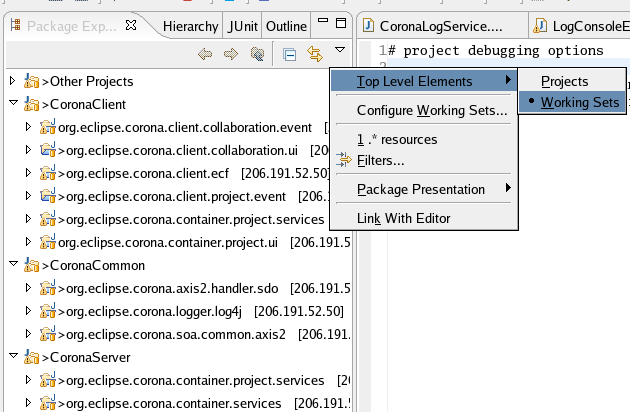Click the Up one level icon

pos(257,54)
